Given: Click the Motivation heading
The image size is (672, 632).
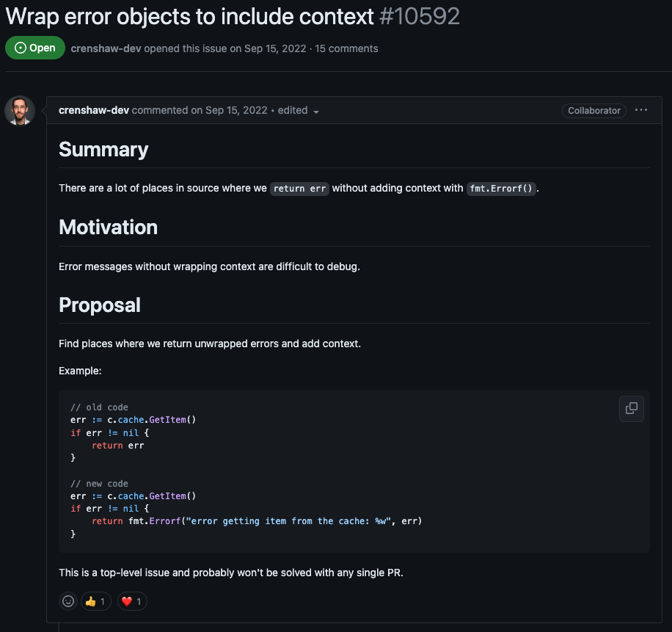Looking at the screenshot, I should coord(108,228).
